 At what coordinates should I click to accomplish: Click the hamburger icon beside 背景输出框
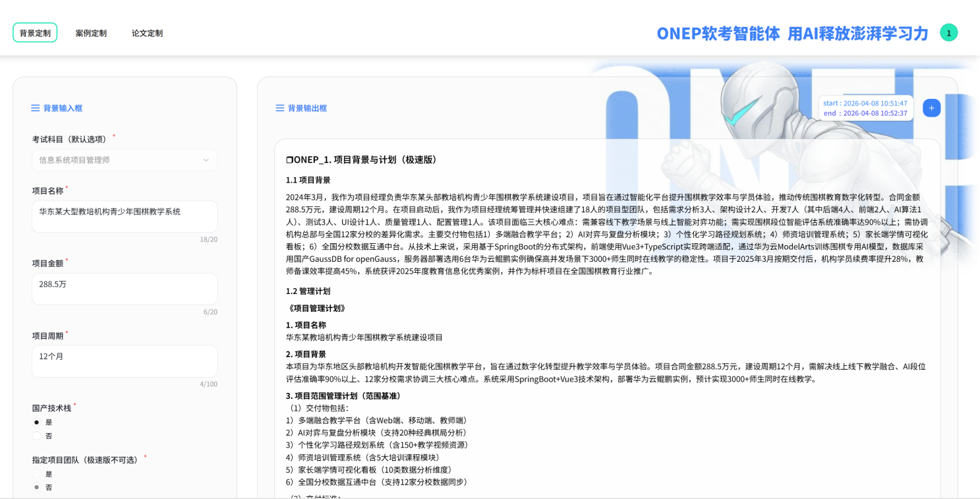coord(280,108)
